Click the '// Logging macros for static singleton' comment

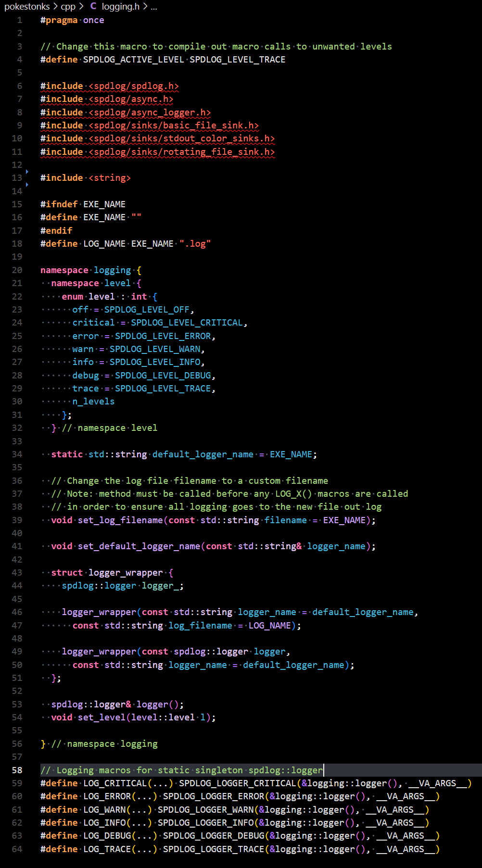[x=181, y=770]
